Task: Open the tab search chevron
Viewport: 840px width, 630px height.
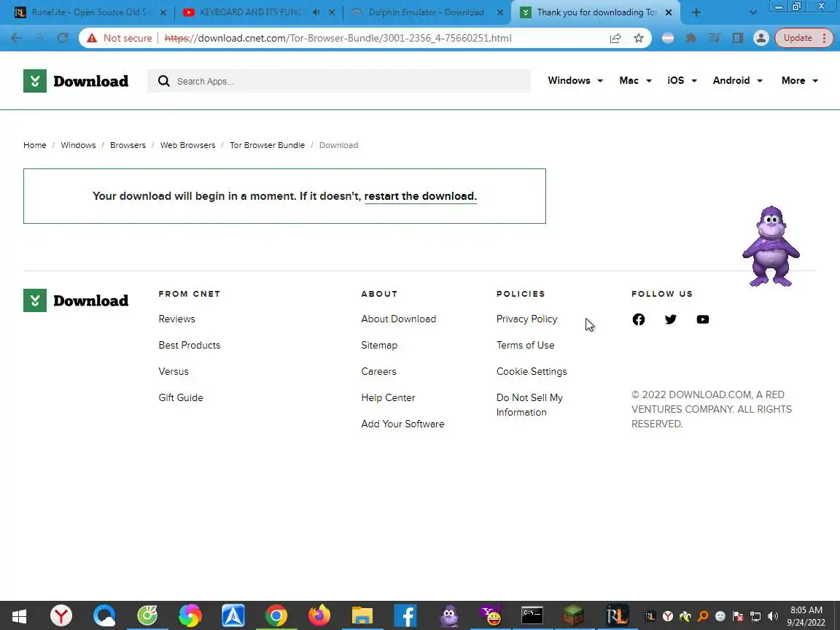Action: click(x=752, y=12)
